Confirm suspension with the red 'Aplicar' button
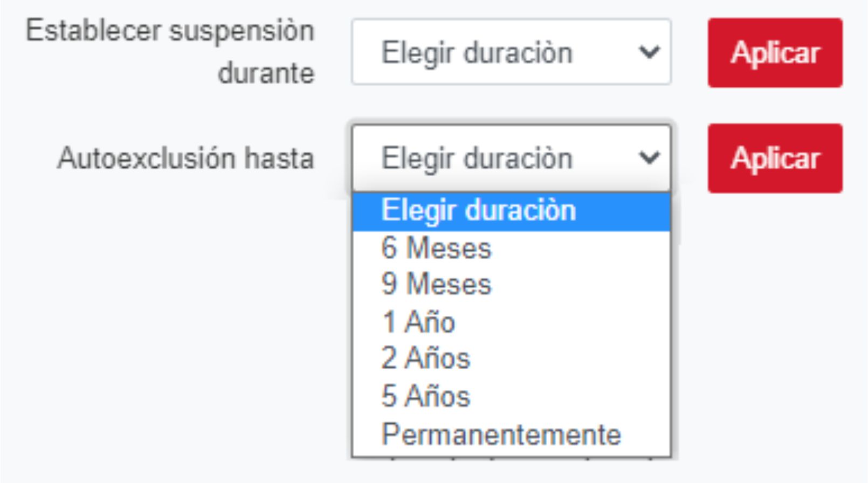 coord(775,53)
